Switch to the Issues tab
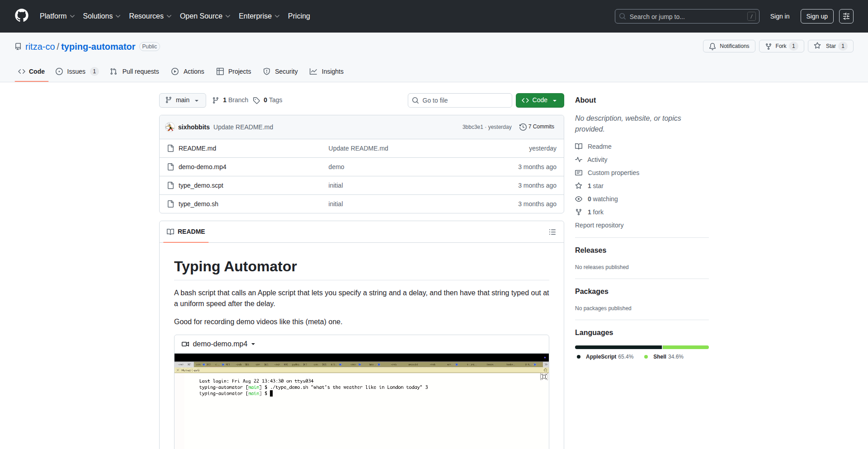Screen dimensions: 868x449 tap(76, 71)
